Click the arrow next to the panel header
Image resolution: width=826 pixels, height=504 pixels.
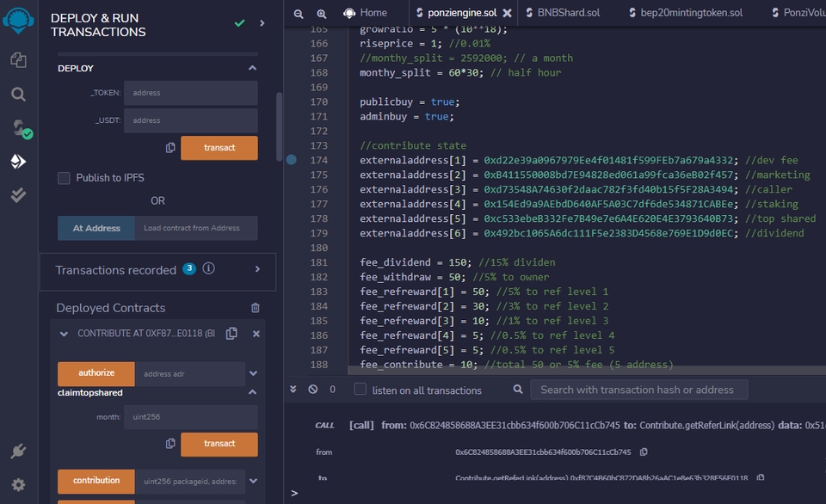262,23
